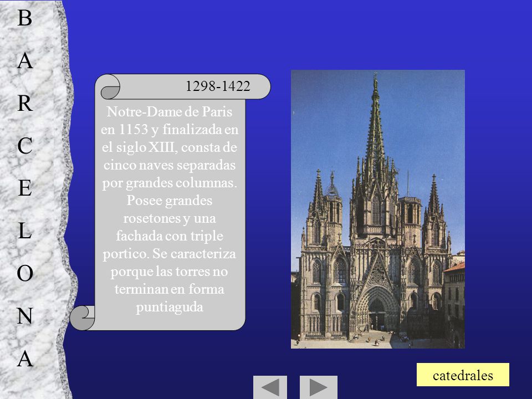Go to the previous slide with the left arrow
Screen dimensions: 532x399
(x=270, y=387)
